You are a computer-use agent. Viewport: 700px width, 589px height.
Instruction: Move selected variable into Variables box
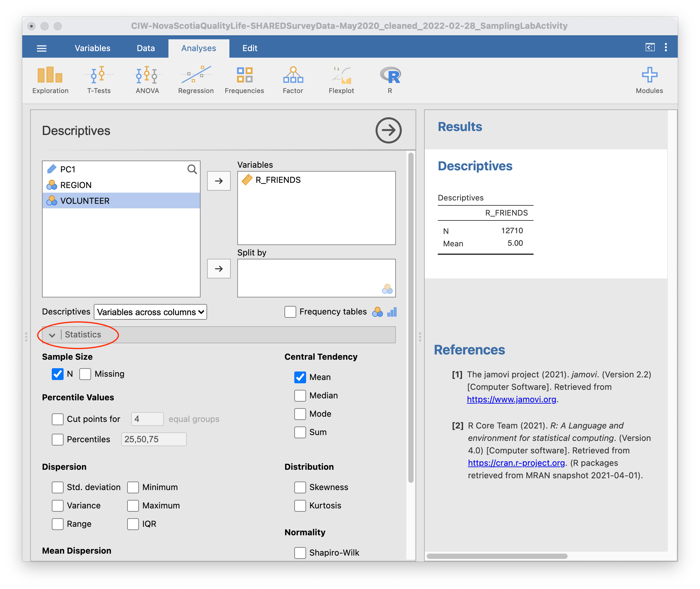(219, 181)
